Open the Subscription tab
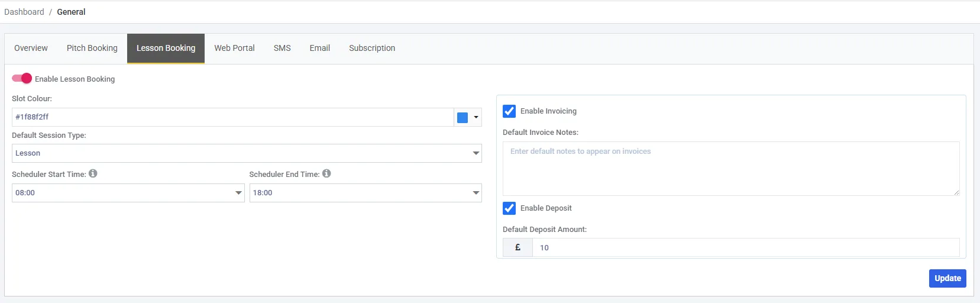Viewport: 980px width, 303px height. click(x=372, y=48)
